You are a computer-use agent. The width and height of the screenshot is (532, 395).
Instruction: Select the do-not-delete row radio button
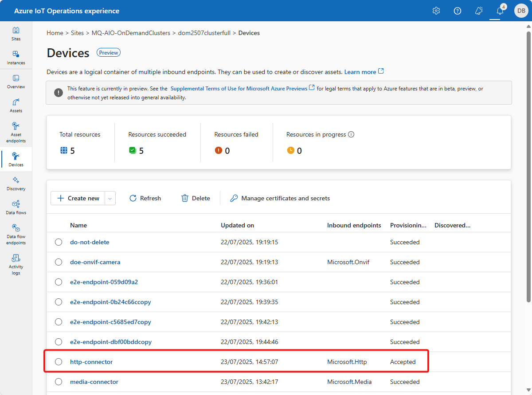[59, 242]
